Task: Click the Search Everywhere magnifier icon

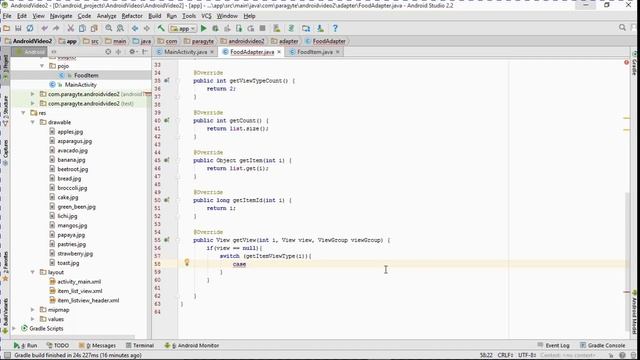Action: click(x=622, y=27)
